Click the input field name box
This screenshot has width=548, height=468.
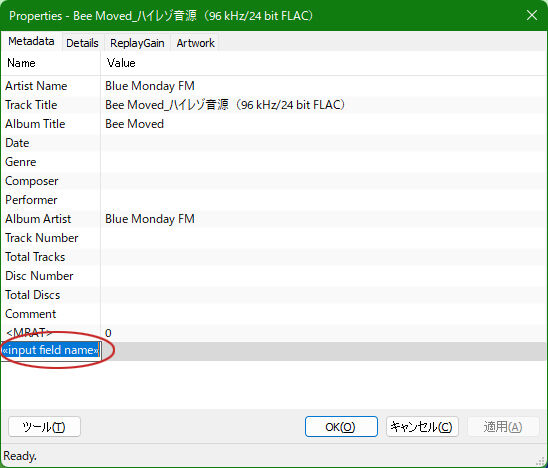[x=51, y=350]
